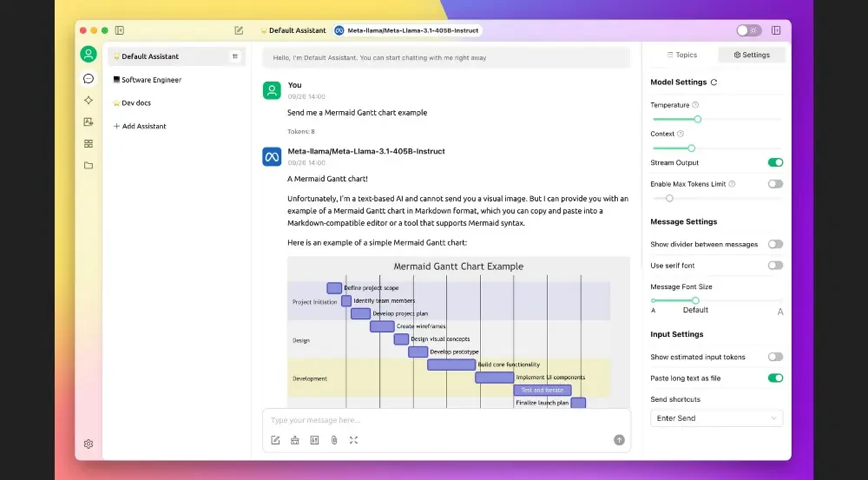
Task: Switch to the Topics tab
Action: 681,55
